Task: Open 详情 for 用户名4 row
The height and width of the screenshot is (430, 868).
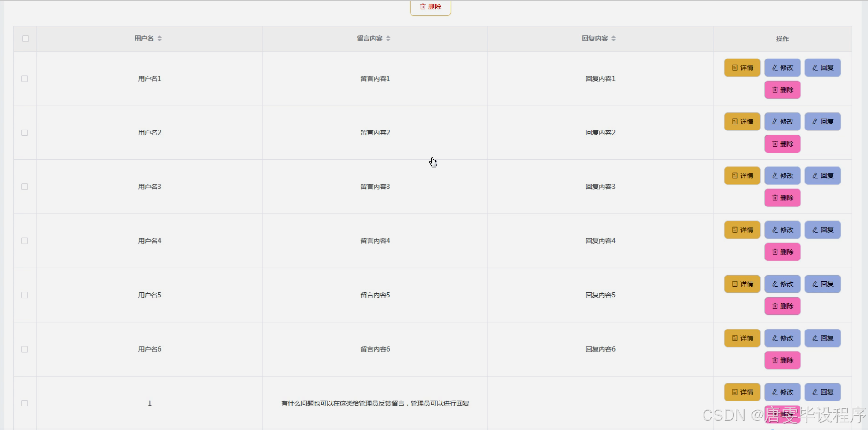Action: click(742, 230)
